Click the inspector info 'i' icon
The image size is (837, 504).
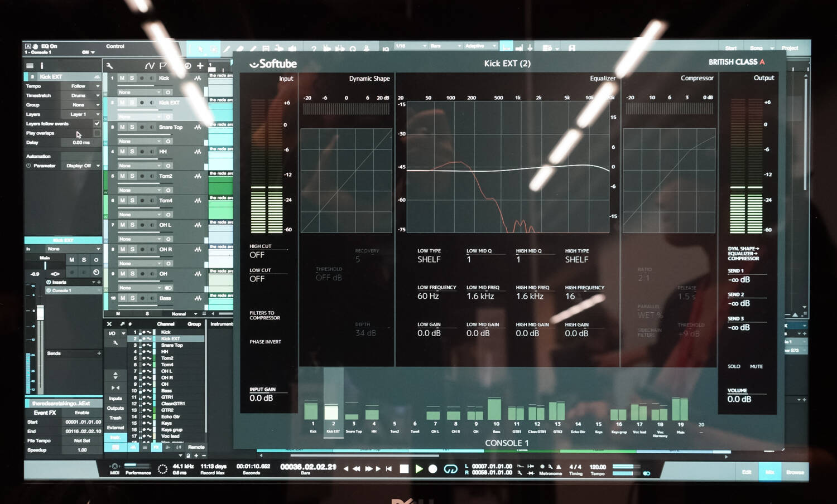[x=41, y=66]
